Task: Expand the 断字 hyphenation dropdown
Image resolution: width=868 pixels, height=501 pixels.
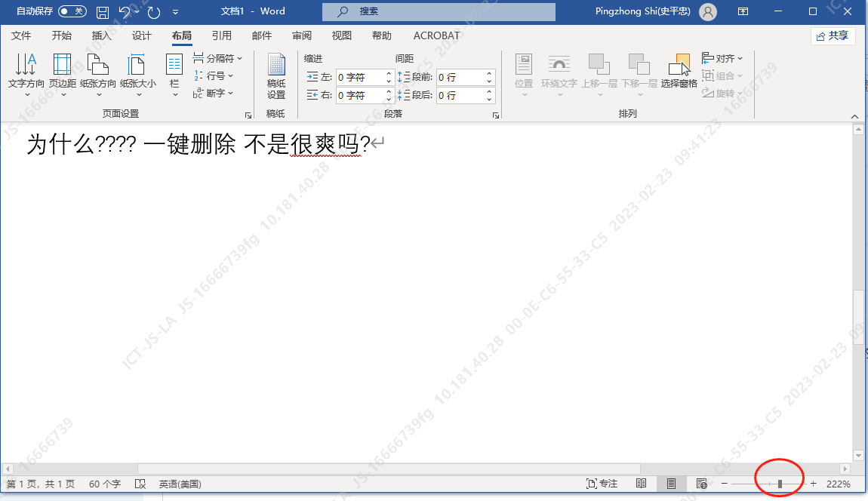Action: [214, 93]
